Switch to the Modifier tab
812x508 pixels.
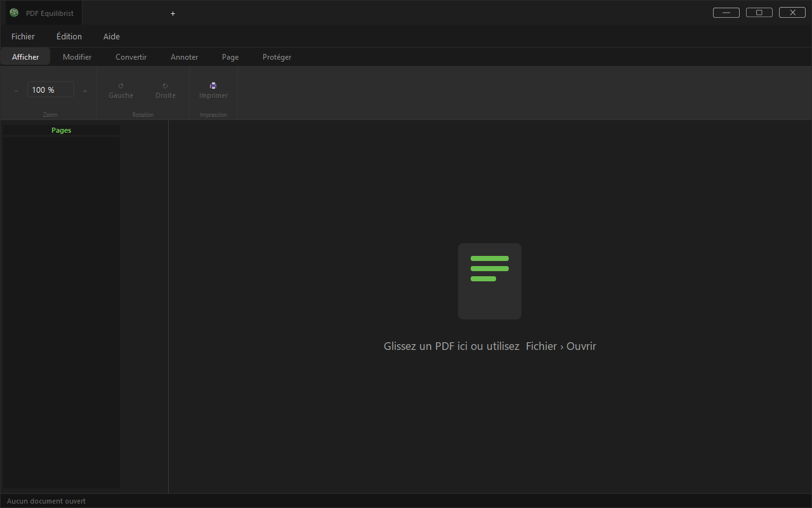(77, 57)
